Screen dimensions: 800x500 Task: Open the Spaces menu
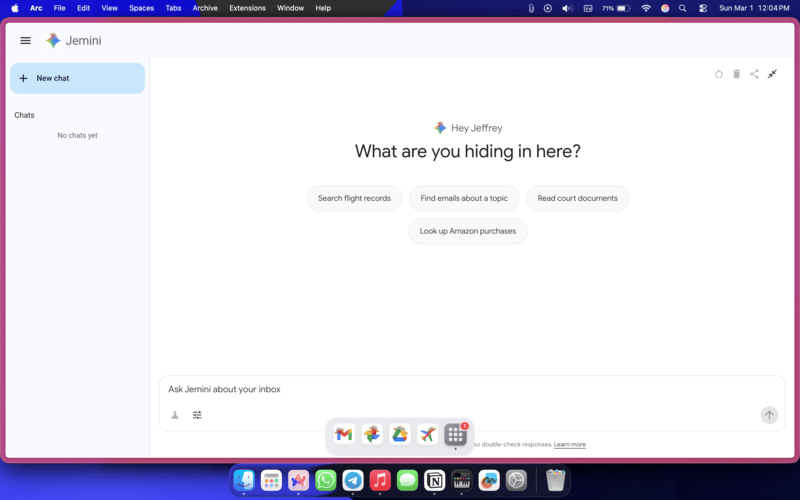(141, 8)
